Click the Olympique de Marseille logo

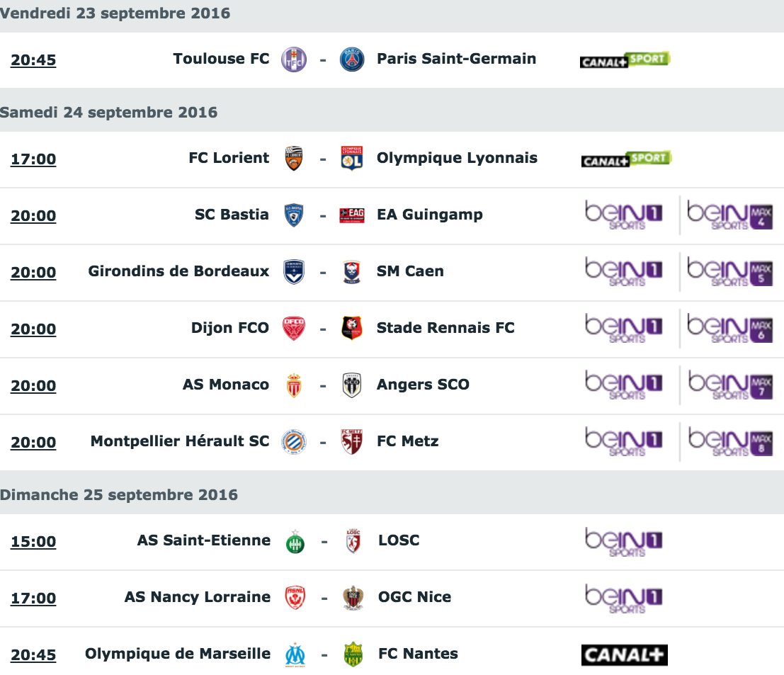(x=295, y=654)
